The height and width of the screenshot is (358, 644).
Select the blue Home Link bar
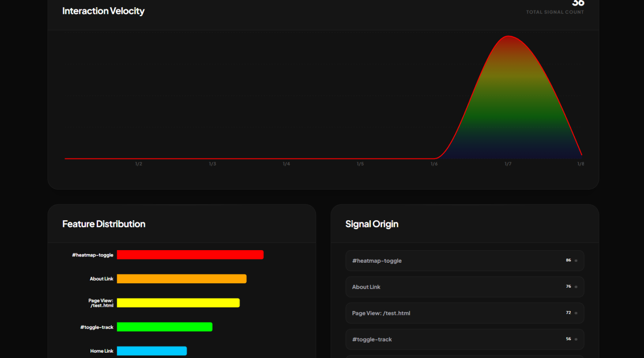tap(152, 351)
